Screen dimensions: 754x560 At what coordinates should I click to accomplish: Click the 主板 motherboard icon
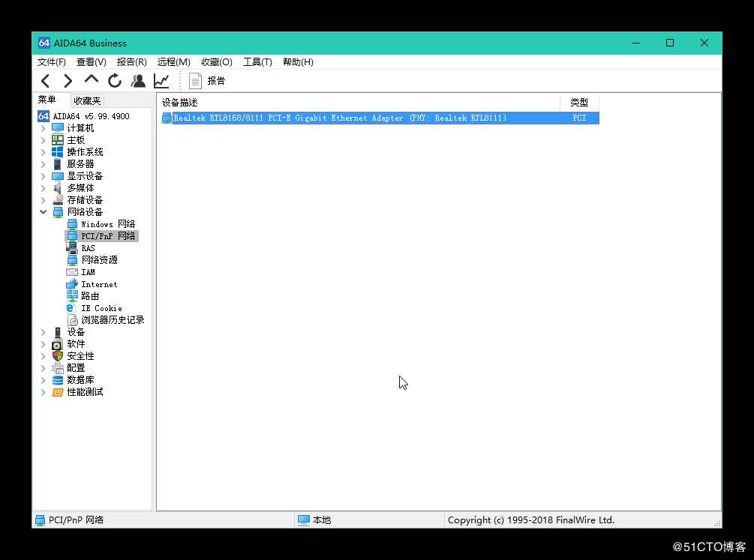click(x=58, y=140)
